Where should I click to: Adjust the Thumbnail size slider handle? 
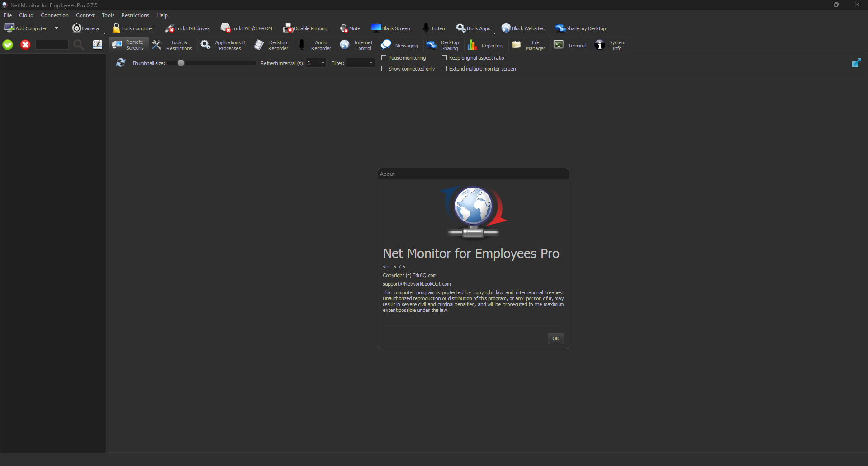pyautogui.click(x=181, y=63)
